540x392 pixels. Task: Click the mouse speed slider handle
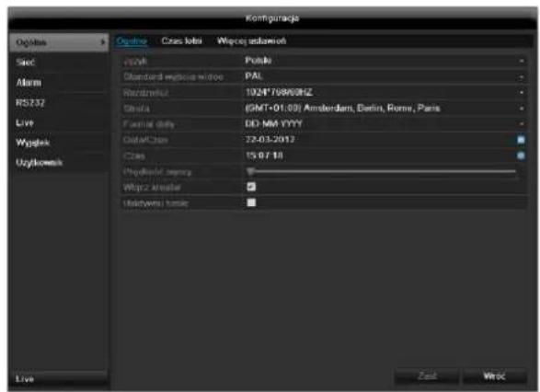pyautogui.click(x=251, y=171)
